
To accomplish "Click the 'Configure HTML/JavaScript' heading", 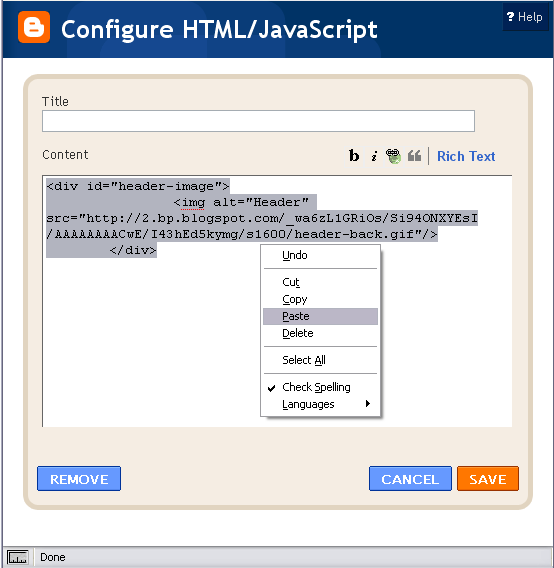I will (219, 30).
